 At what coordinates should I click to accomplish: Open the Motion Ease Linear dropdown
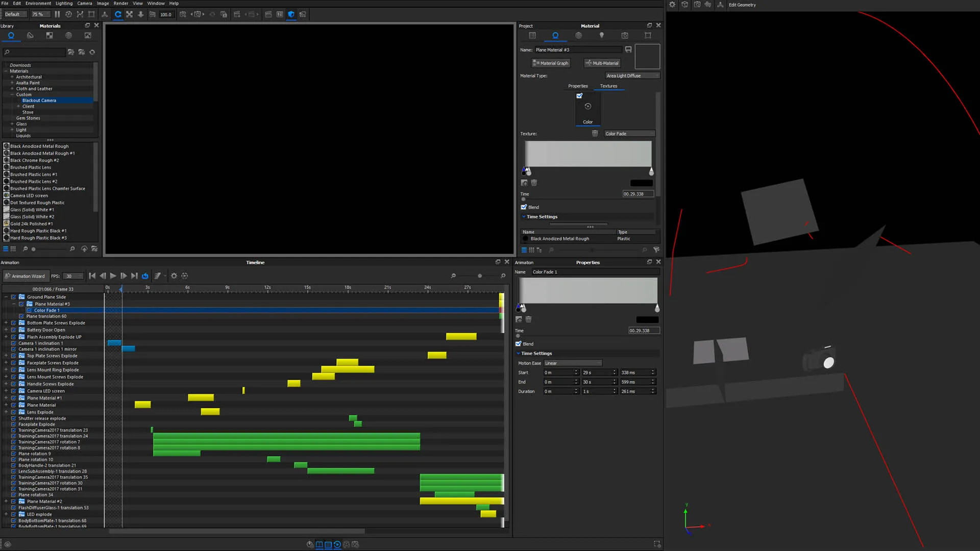click(573, 363)
